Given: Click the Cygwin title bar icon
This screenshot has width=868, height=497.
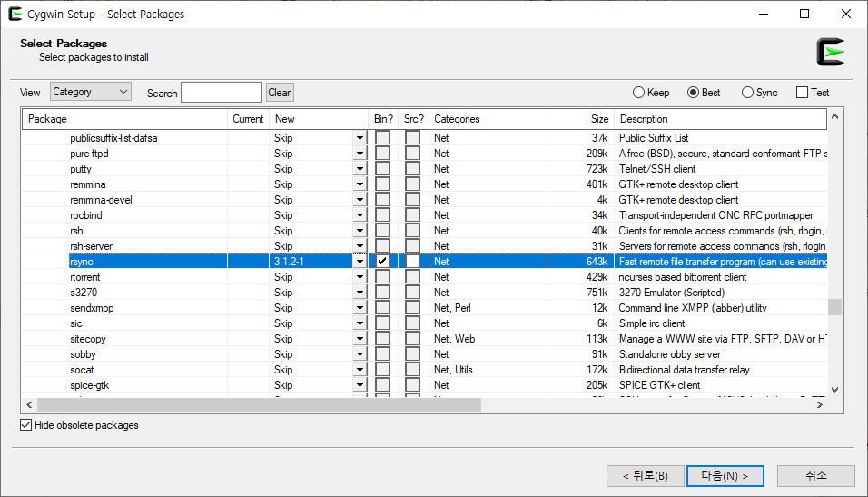Looking at the screenshot, I should click(15, 14).
